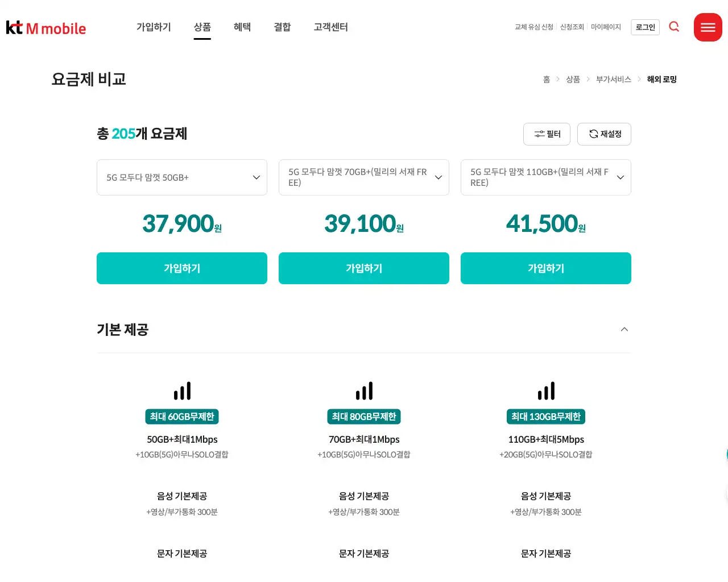Click the KT M mobile logo
728x582 pixels.
click(46, 28)
